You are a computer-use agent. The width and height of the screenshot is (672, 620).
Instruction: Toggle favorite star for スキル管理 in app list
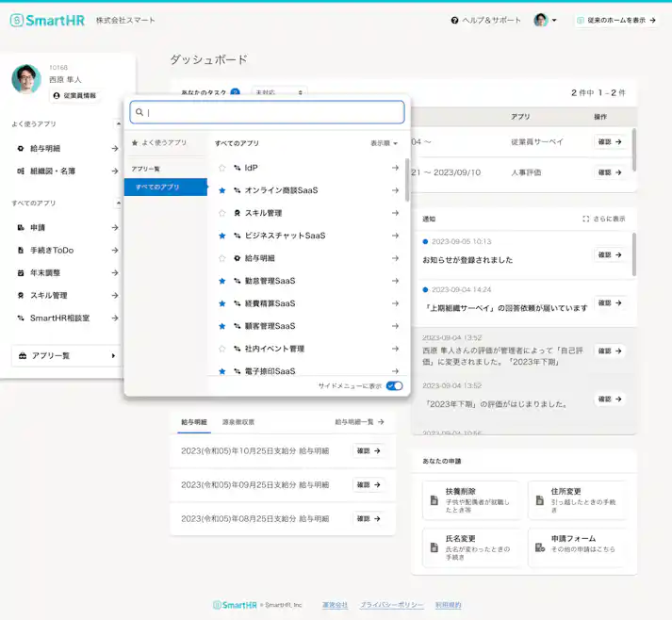(x=222, y=213)
